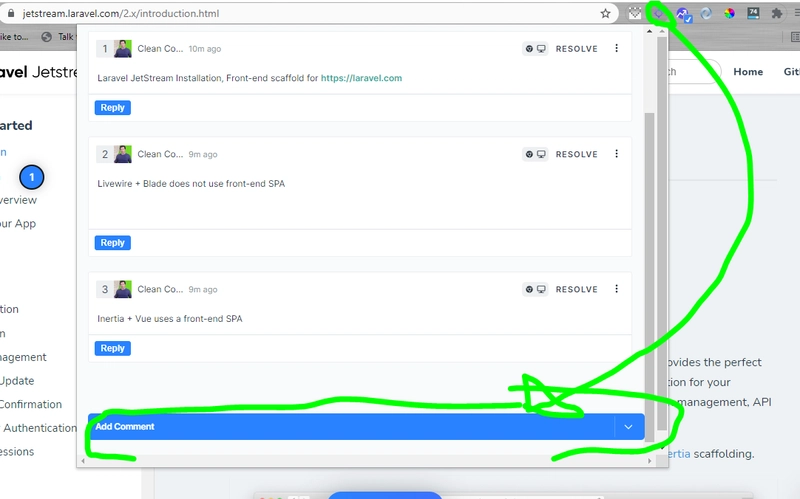Select the address bar URL
This screenshot has height=499, width=800.
121,14
